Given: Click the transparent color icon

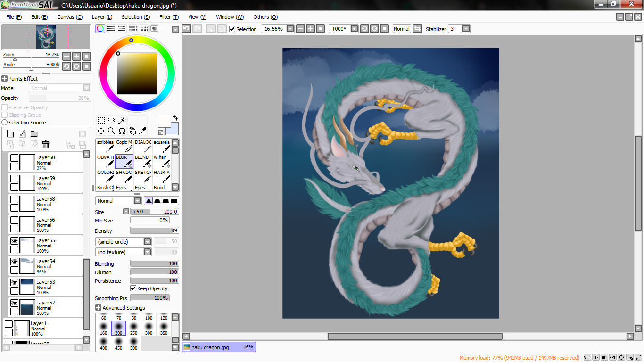Looking at the screenshot, I should tap(161, 132).
